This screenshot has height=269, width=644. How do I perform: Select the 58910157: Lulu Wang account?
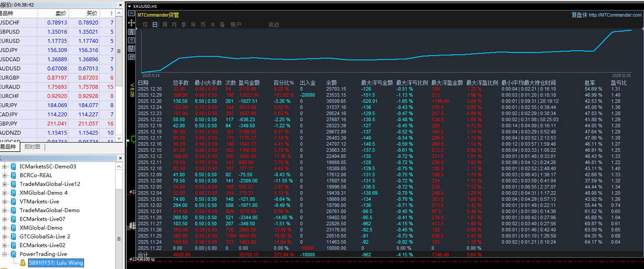(x=56, y=263)
